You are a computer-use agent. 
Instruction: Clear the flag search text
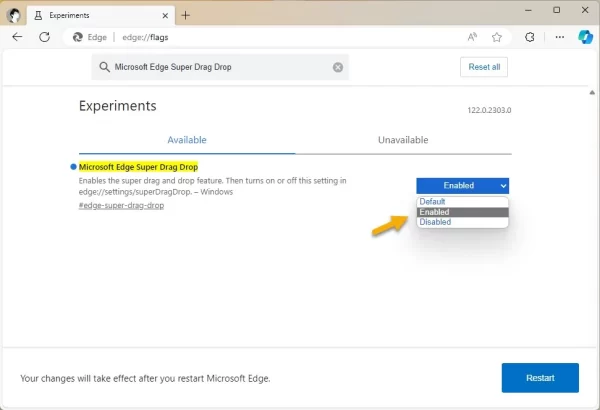tap(338, 67)
